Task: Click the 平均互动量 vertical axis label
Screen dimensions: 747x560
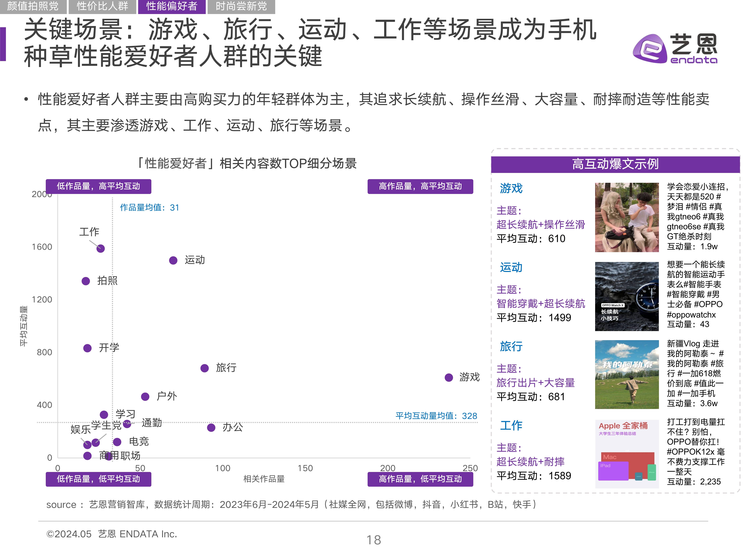Action: pos(23,326)
